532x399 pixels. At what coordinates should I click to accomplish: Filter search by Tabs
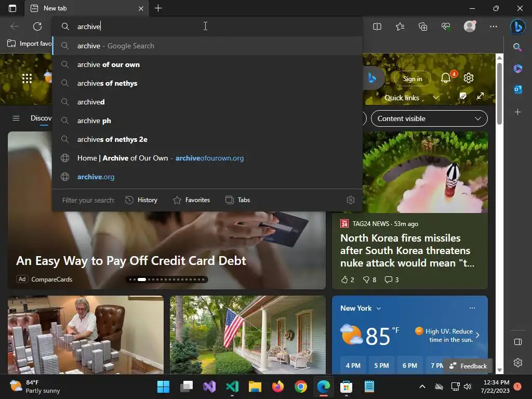point(237,200)
